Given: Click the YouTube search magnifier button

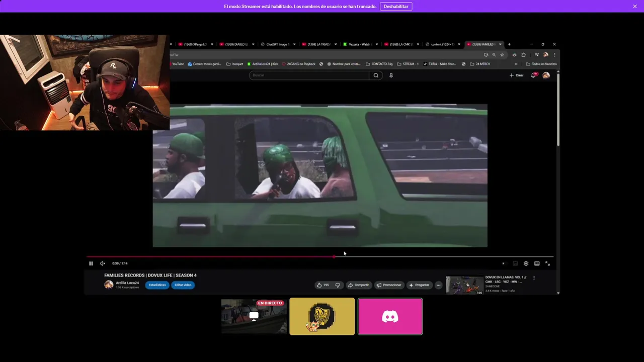Looking at the screenshot, I should 376,75.
